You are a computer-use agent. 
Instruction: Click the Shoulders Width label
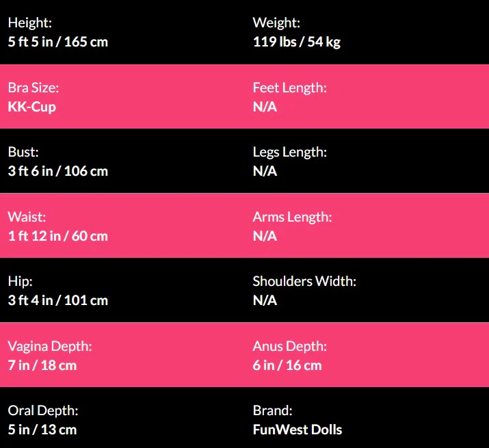pyautogui.click(x=304, y=281)
